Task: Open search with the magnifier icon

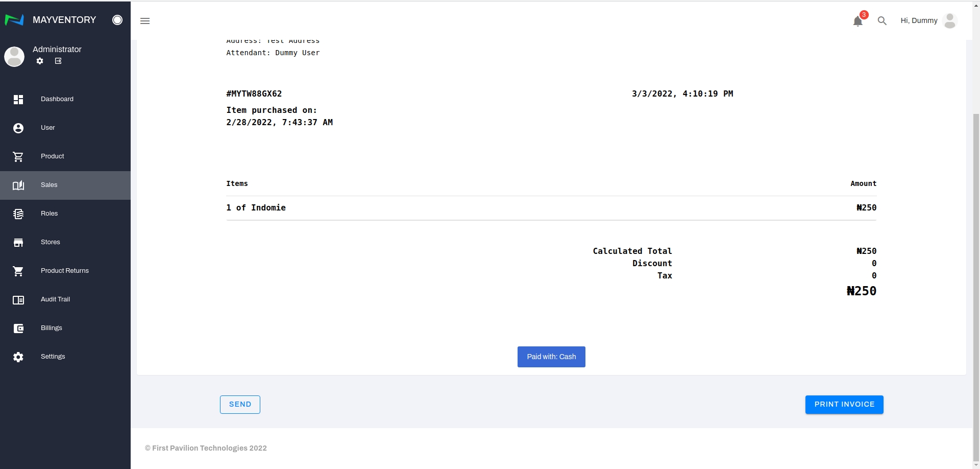Action: 882,21
